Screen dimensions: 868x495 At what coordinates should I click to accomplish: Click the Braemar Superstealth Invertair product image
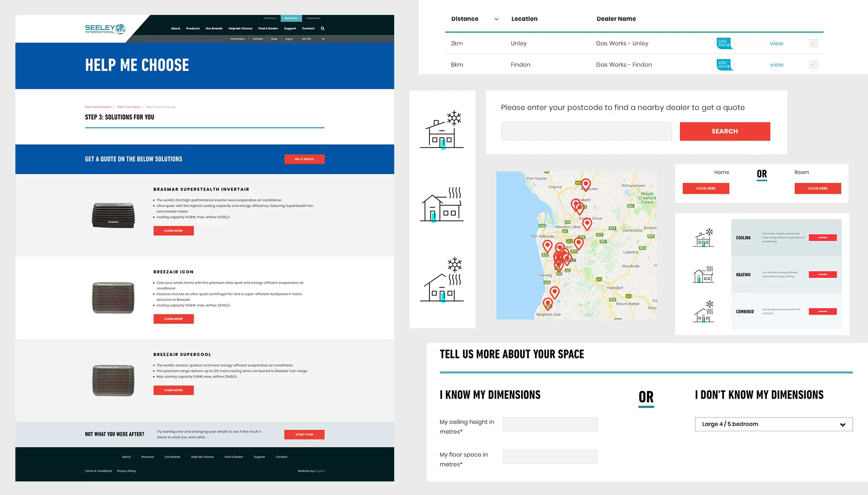tap(113, 215)
